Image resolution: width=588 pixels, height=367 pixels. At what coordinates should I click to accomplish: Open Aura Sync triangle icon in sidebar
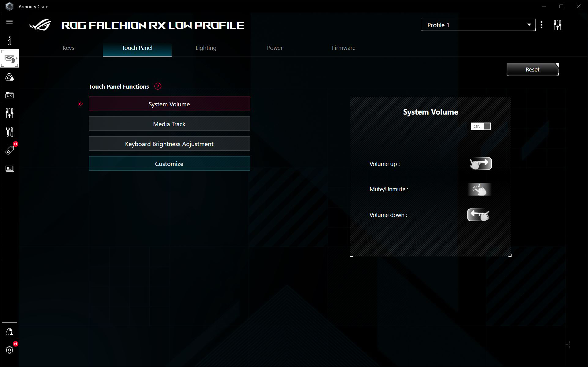tap(9, 77)
